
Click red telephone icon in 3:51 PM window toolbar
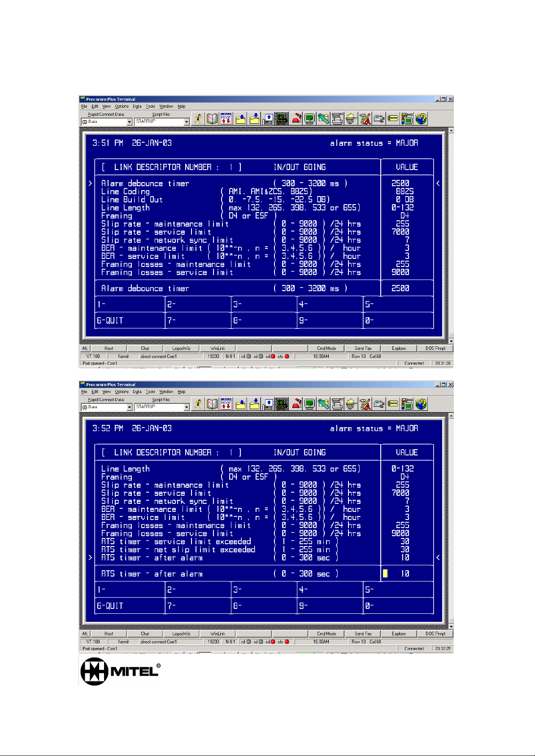point(296,119)
